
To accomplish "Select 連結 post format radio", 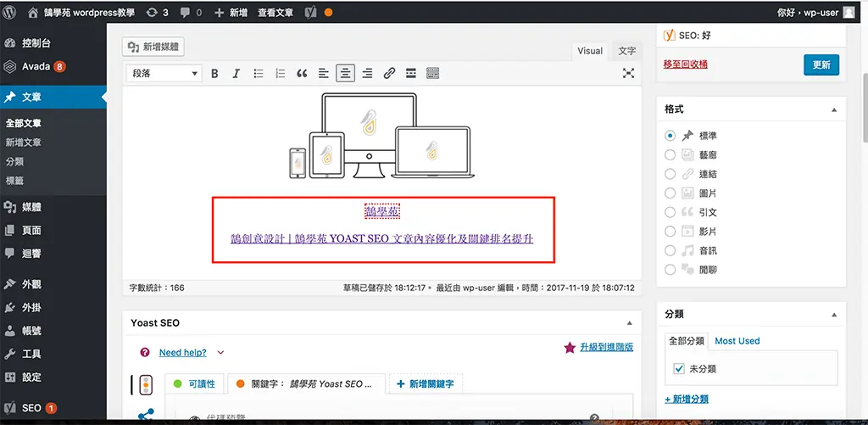I will click(x=670, y=174).
